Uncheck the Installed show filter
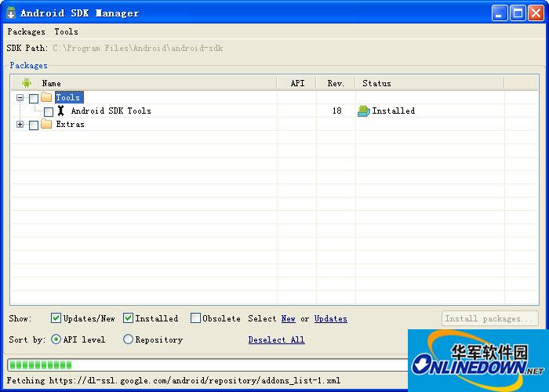 (128, 318)
